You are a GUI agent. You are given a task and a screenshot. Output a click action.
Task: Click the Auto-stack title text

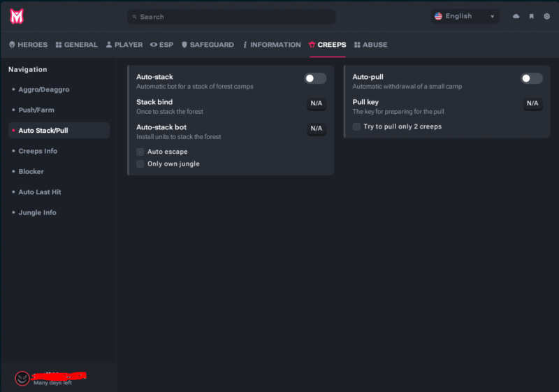[154, 77]
